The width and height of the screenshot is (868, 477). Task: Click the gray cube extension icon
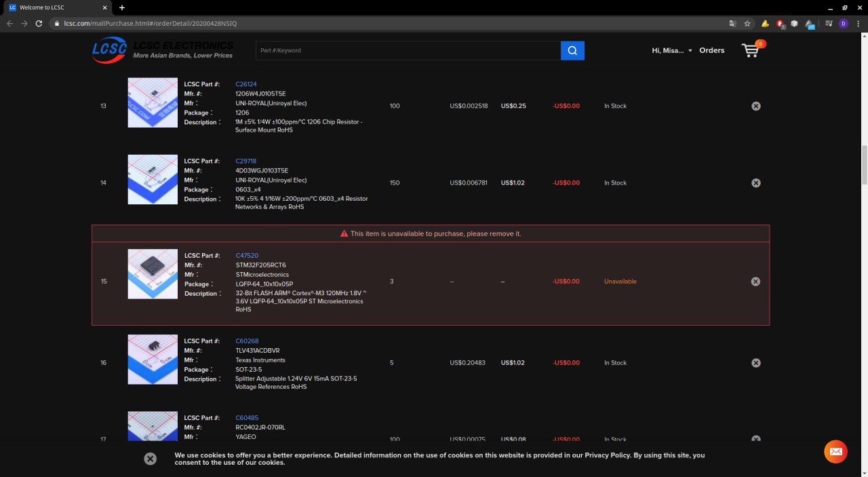click(794, 23)
